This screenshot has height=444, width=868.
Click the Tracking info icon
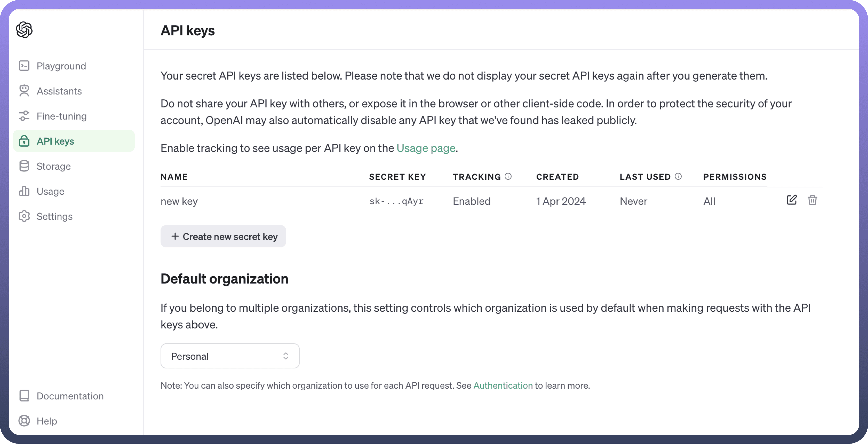(508, 176)
